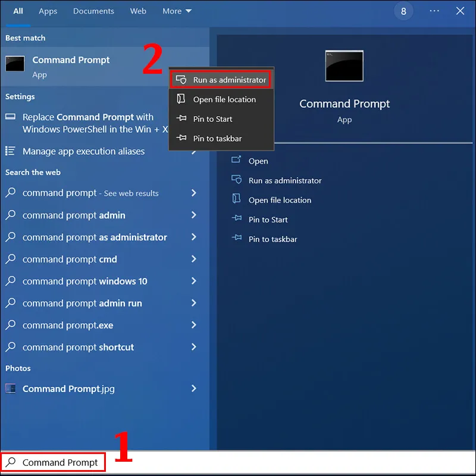
Task: Click the search icon beside 'command prompt - See web results'
Action: [10, 192]
